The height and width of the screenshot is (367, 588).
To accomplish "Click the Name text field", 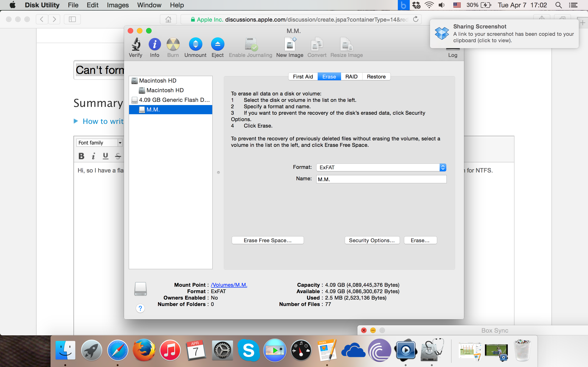I will click(x=381, y=179).
